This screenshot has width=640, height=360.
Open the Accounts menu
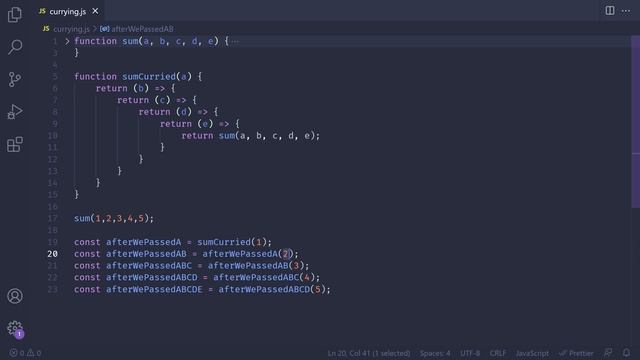pos(15,296)
